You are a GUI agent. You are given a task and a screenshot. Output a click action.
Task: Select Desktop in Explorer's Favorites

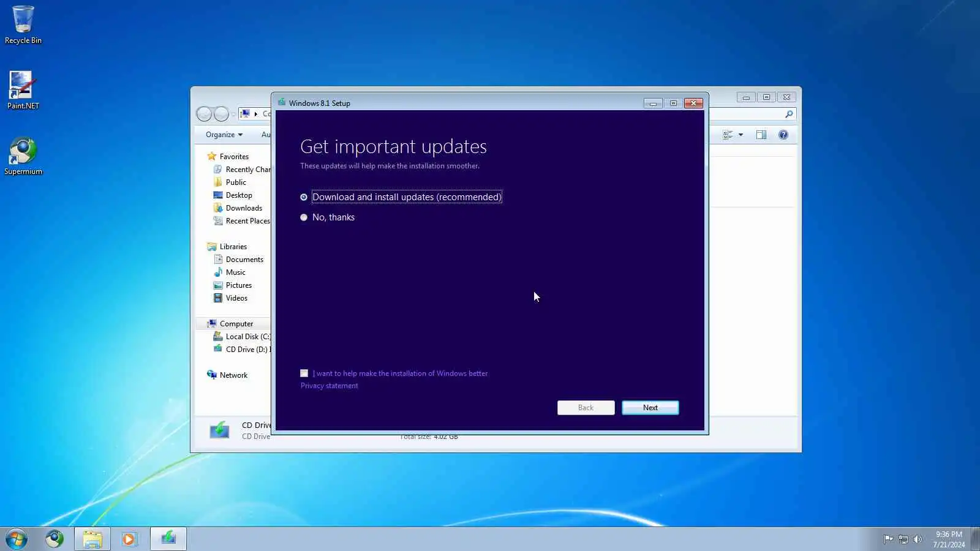coord(239,195)
